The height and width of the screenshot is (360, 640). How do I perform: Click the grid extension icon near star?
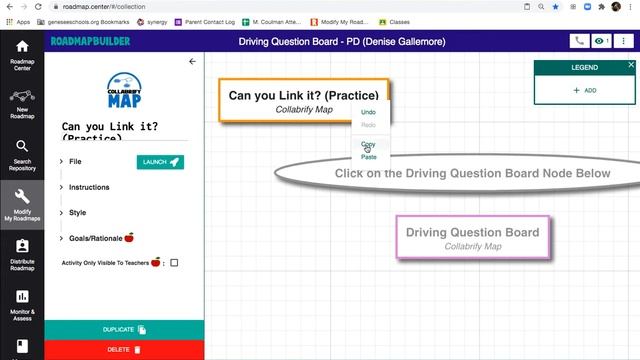click(573, 7)
